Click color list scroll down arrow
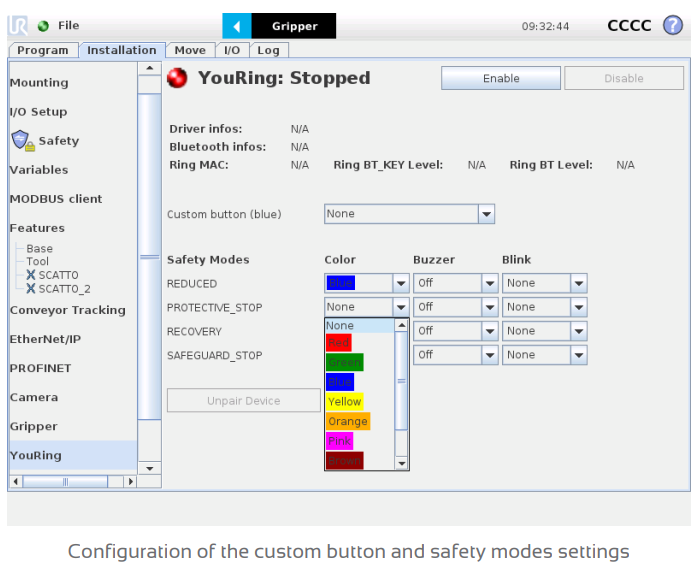 click(x=401, y=463)
